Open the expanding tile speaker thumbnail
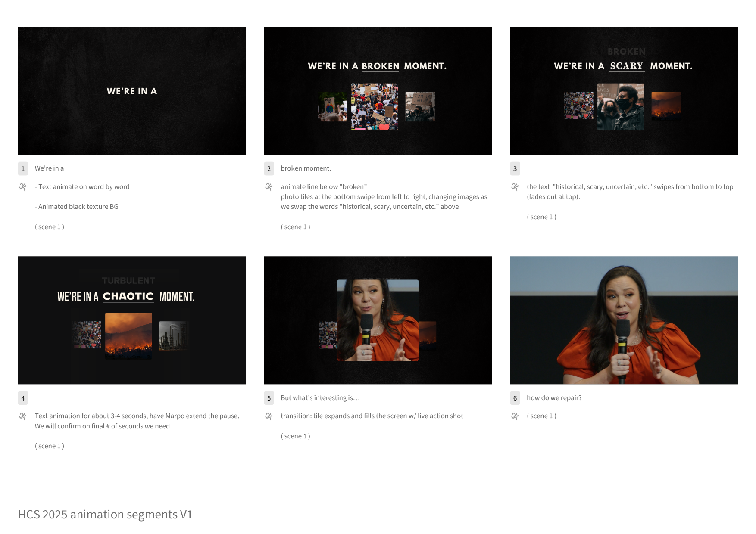This screenshot has height=534, width=756. point(378,320)
